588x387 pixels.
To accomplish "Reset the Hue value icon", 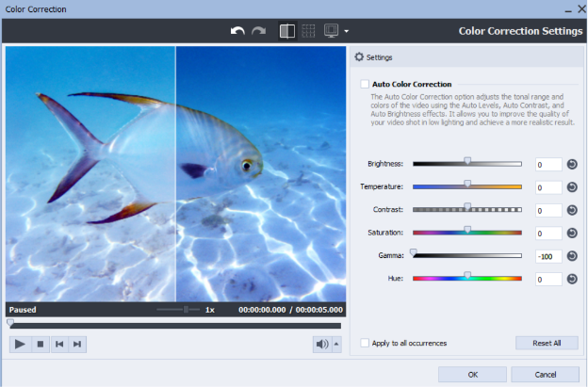I will click(572, 279).
